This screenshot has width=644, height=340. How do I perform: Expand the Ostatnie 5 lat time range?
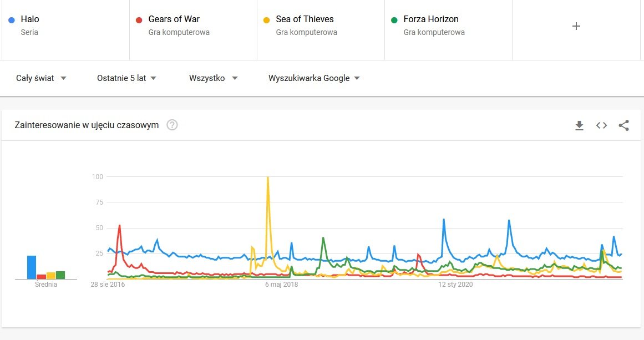[x=126, y=78]
